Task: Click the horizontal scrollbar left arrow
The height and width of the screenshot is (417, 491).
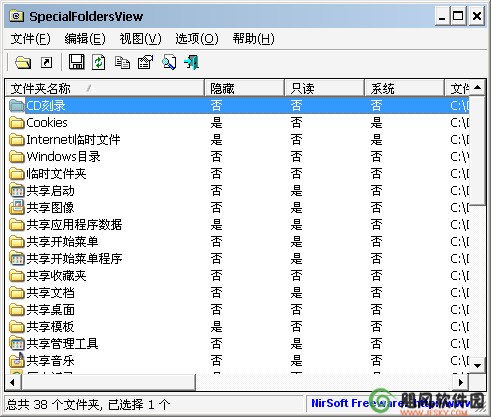Action: tap(13, 382)
